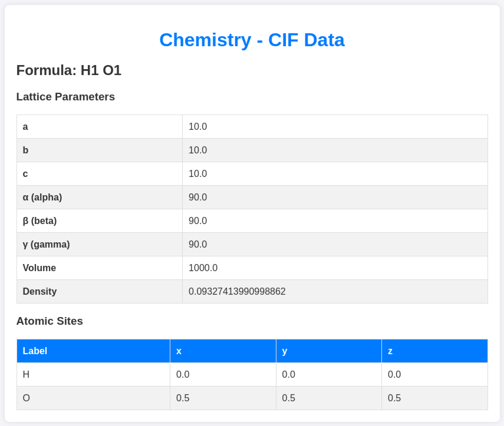Select the value 10.0 for parameter a

point(198,127)
